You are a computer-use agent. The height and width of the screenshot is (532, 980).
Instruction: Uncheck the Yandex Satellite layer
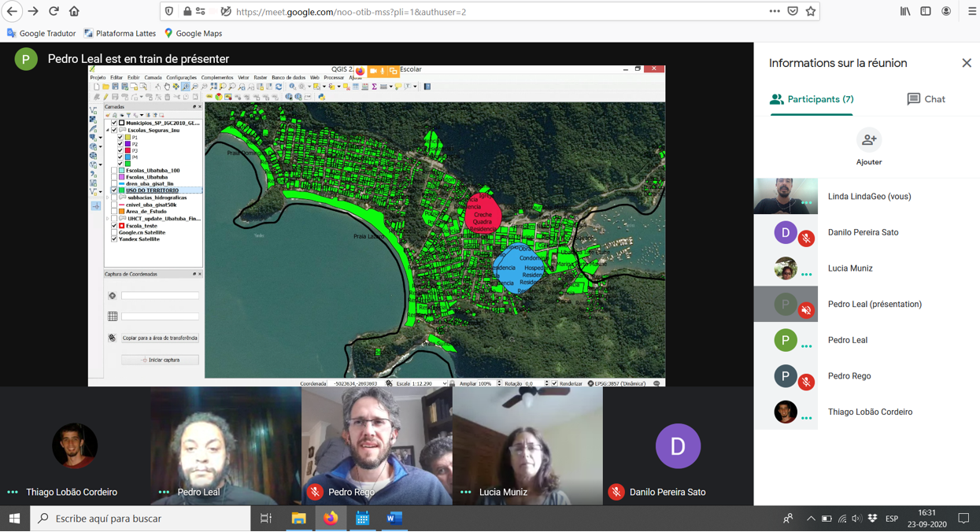(x=115, y=239)
